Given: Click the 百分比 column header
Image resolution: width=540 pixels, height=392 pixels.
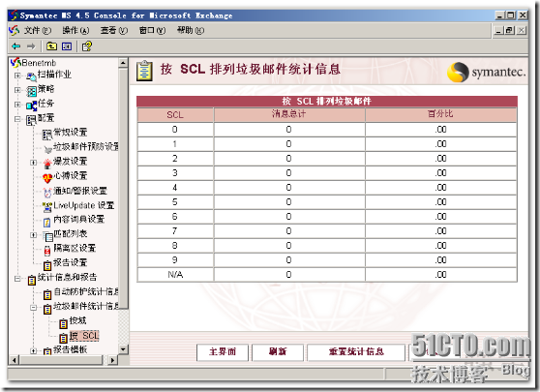Looking at the screenshot, I should [x=441, y=115].
